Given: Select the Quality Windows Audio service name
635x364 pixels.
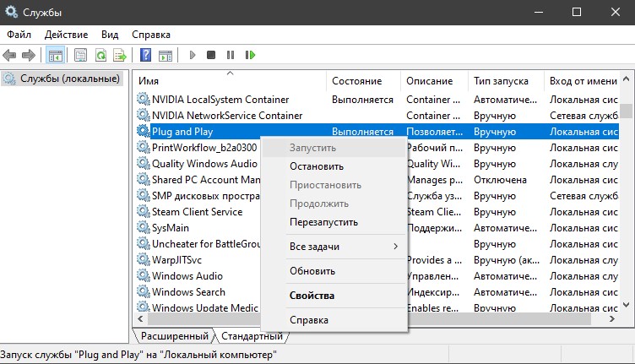Looking at the screenshot, I should pyautogui.click(x=204, y=164).
